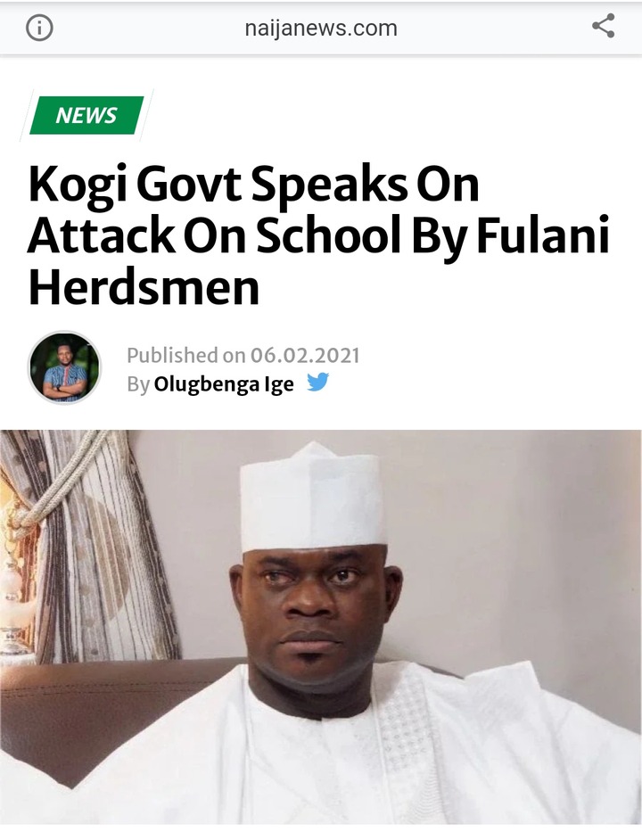Click the 'By' text before author name

click(x=137, y=384)
